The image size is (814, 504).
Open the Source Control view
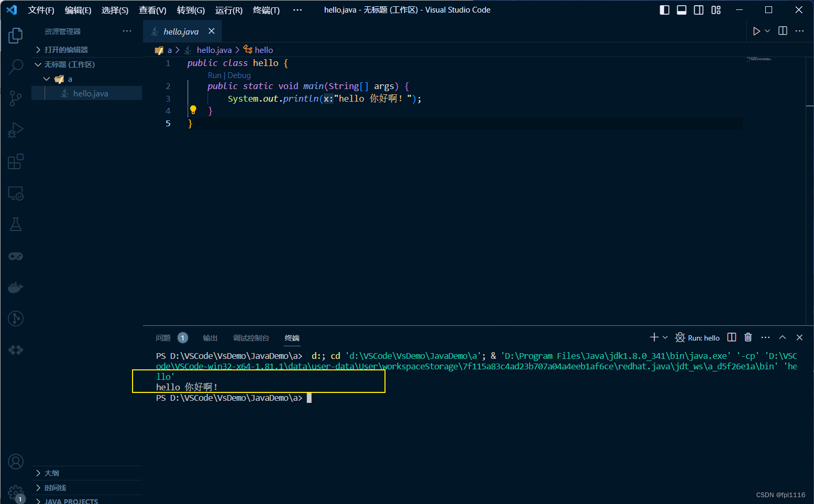(x=16, y=98)
